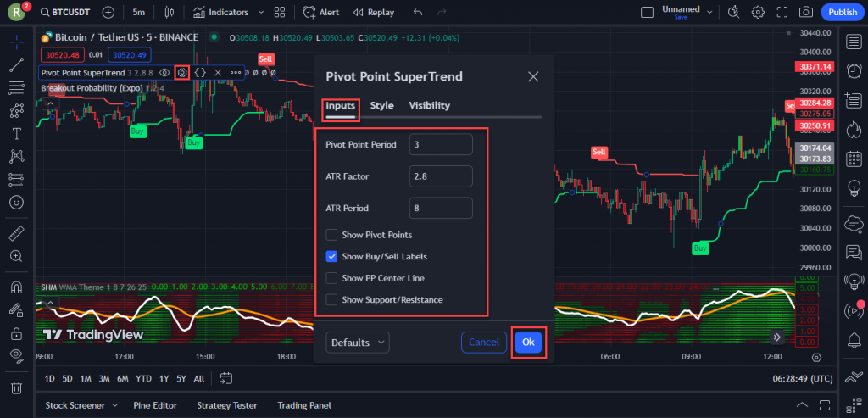This screenshot has height=418, width=868.
Task: Remove drawings with trash icon
Action: [17, 387]
